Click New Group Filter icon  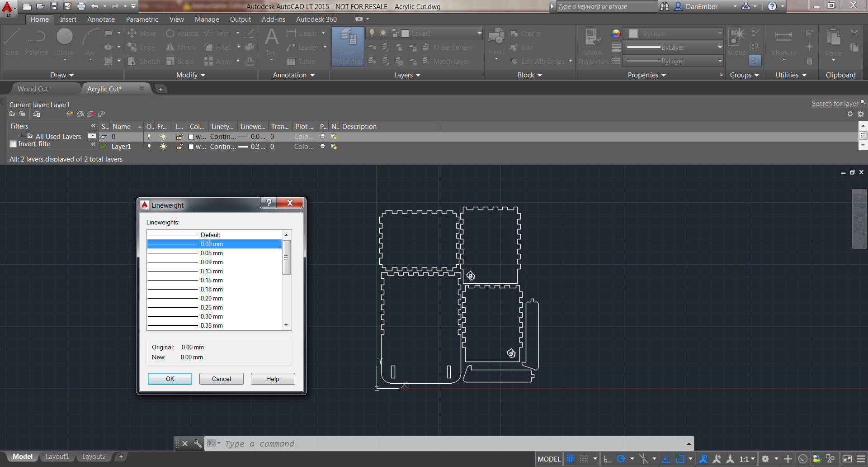22,114
